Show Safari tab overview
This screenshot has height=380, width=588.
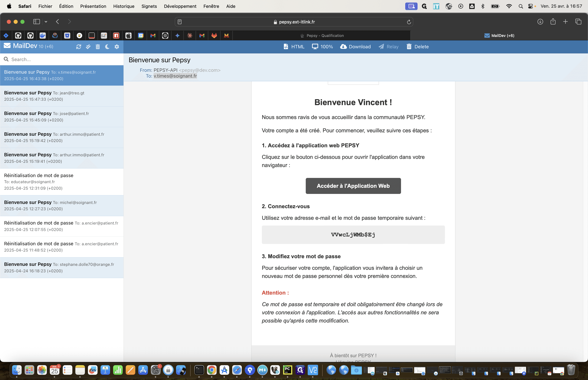tap(578, 22)
